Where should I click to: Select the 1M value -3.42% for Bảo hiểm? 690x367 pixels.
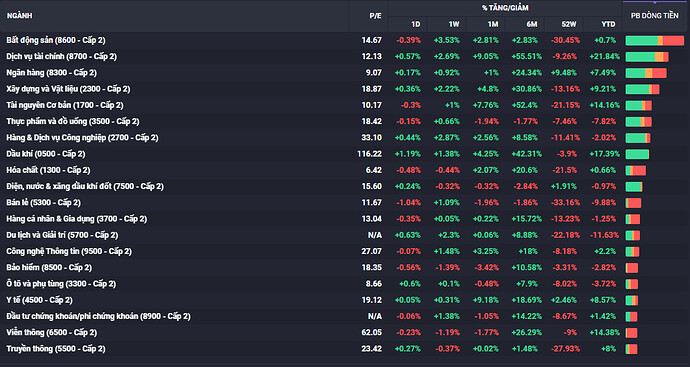coord(487,268)
